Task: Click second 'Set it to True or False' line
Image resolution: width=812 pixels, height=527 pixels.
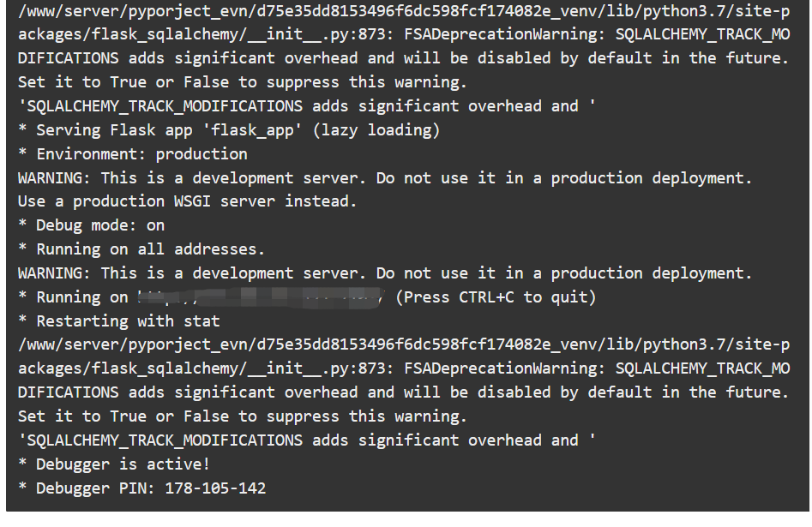Action: [243, 416]
